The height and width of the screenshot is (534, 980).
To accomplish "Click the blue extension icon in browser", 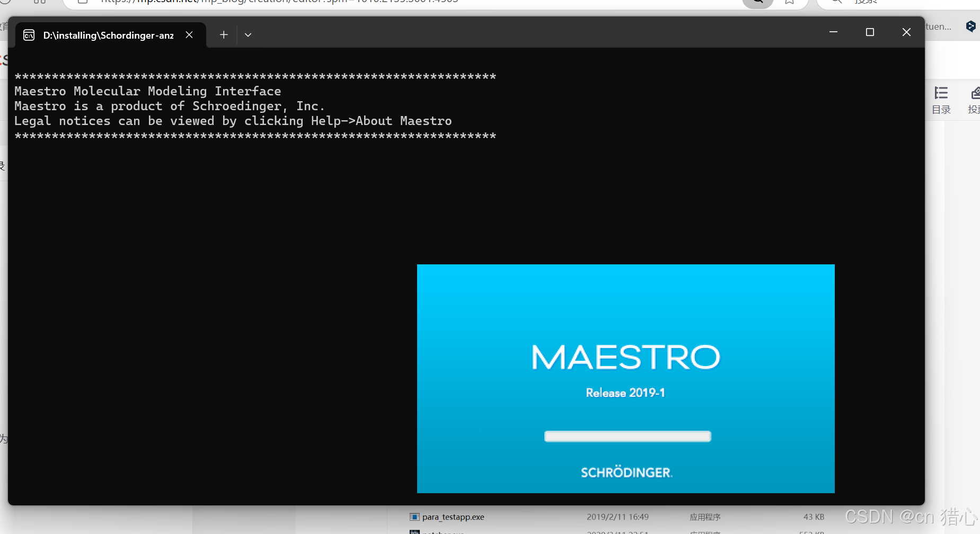I will pyautogui.click(x=970, y=26).
